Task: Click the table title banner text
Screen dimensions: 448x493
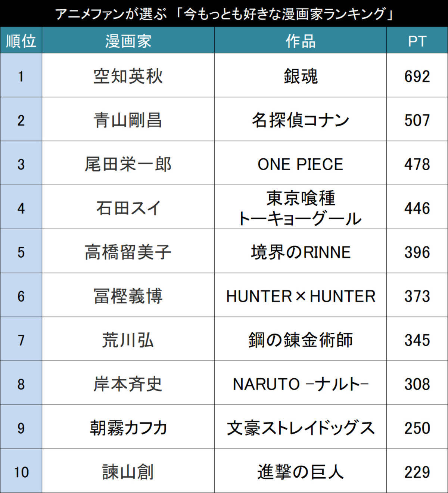Action: pyautogui.click(x=224, y=14)
